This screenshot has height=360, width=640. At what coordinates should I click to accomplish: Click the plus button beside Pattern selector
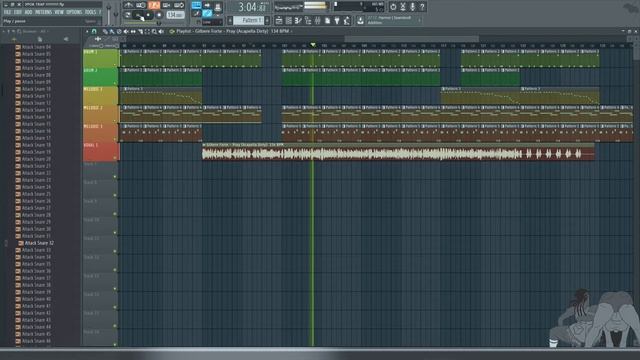click(x=267, y=20)
